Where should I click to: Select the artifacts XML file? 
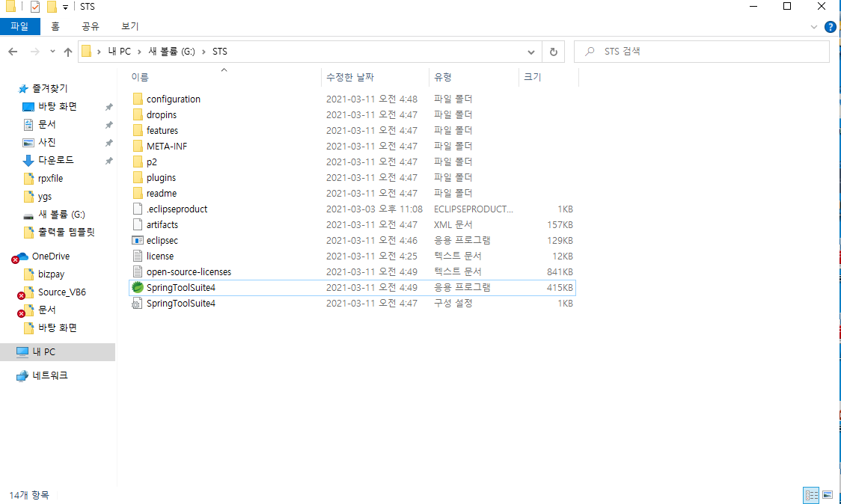point(352,224)
